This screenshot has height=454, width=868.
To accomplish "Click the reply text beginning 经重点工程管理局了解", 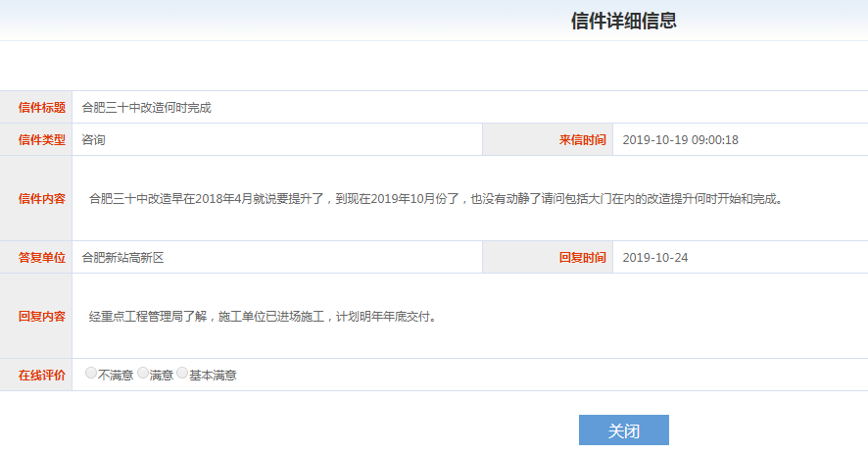I will pyautogui.click(x=264, y=317).
